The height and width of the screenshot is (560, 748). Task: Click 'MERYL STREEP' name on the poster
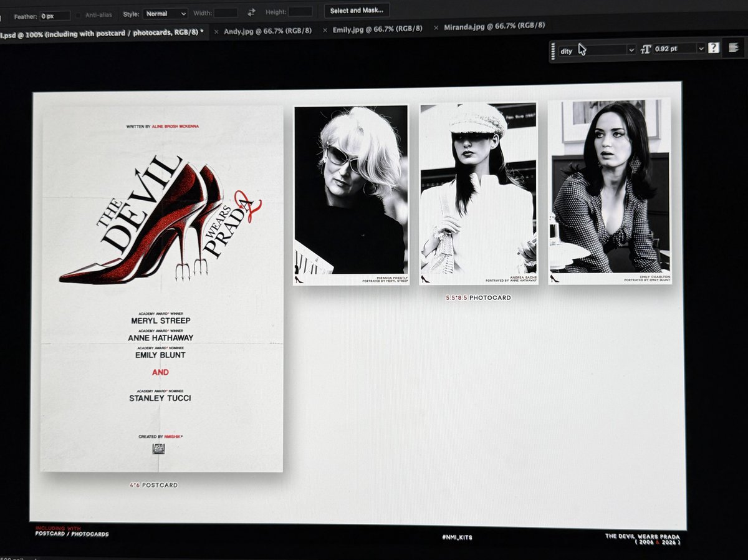click(x=161, y=321)
